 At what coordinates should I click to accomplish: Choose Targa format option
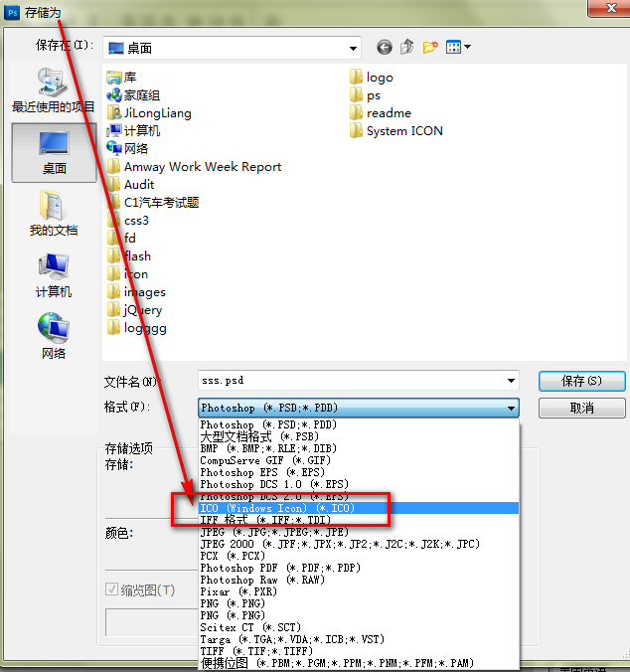point(359,639)
